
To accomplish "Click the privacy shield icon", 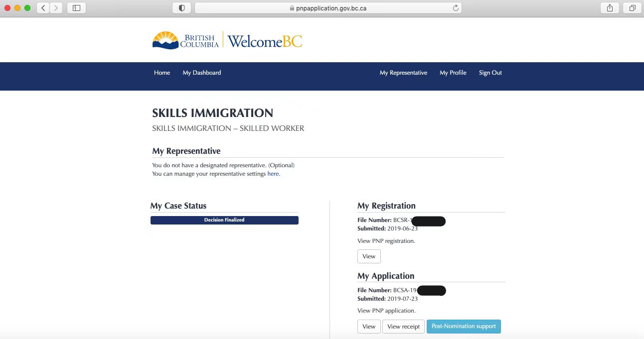I will click(x=181, y=8).
